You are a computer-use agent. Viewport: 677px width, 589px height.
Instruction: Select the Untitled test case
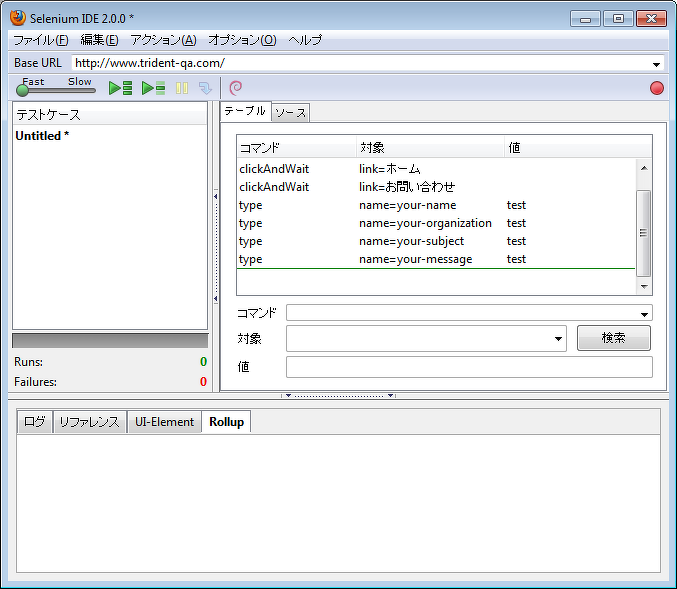click(x=42, y=136)
